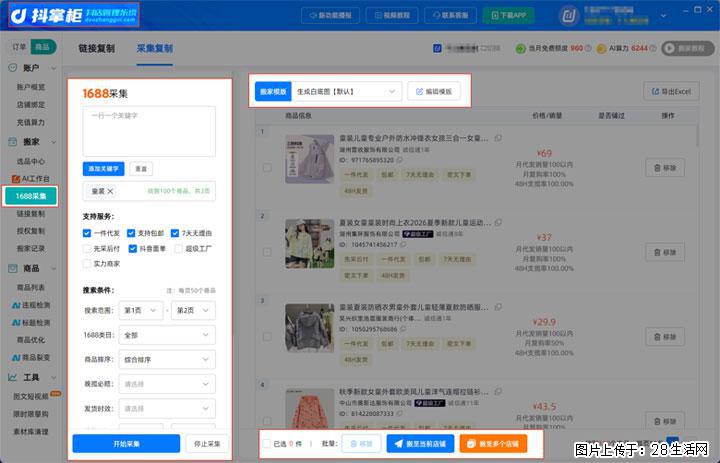Click the 账户 section smiley icon

tap(13, 68)
